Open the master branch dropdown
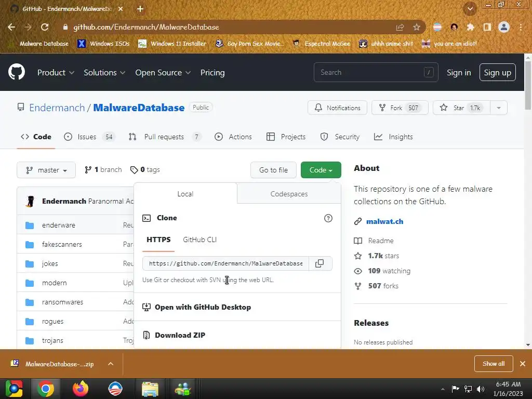This screenshot has height=399, width=532. (x=46, y=170)
